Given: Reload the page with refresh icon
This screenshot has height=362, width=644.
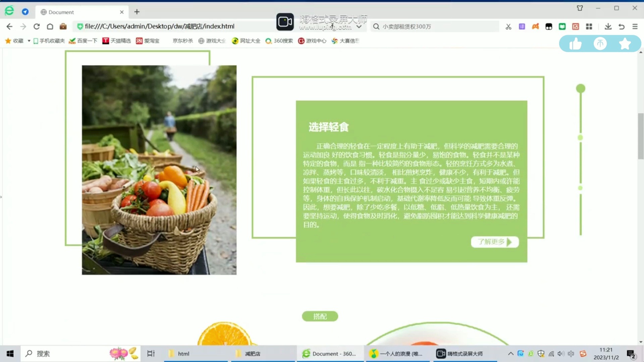Looking at the screenshot, I should click(37, 26).
